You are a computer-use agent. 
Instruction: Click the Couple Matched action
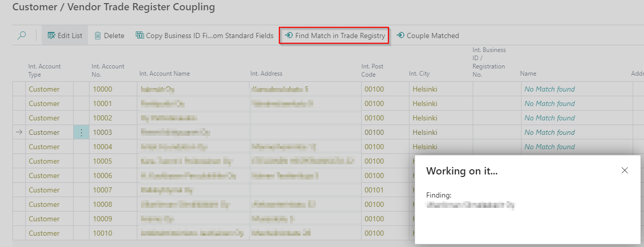[x=427, y=36]
